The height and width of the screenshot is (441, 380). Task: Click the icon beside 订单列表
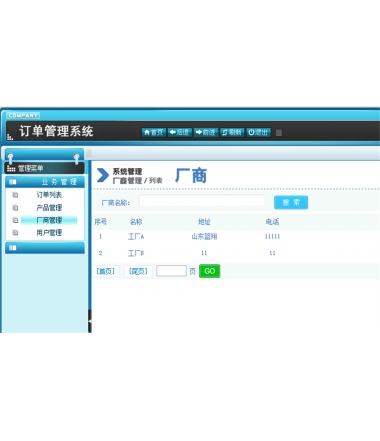coord(15,195)
